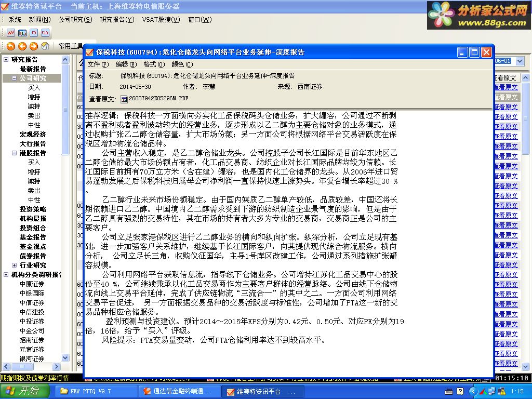The width and height of the screenshot is (532, 399).
Task: Click the 常用工具 toolbar label
Action: point(71,46)
